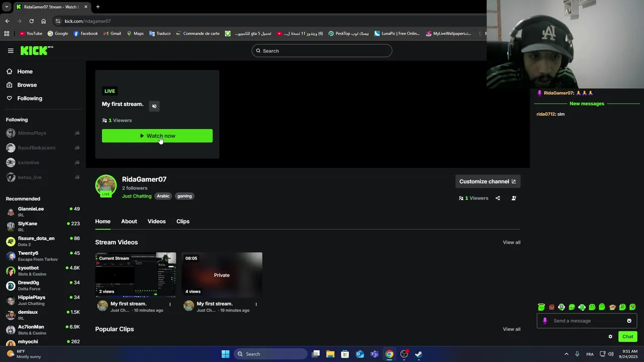Switch to the Clips tab
Image resolution: width=644 pixels, height=362 pixels.
point(183,221)
